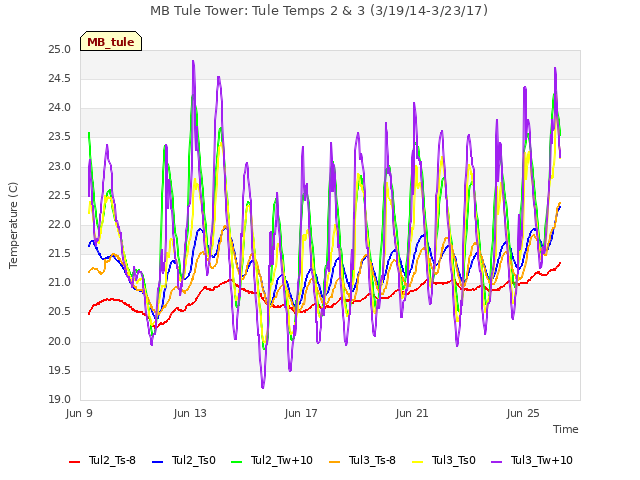
Task: Click the Jun 13 x-axis tick label
Action: 190,413
